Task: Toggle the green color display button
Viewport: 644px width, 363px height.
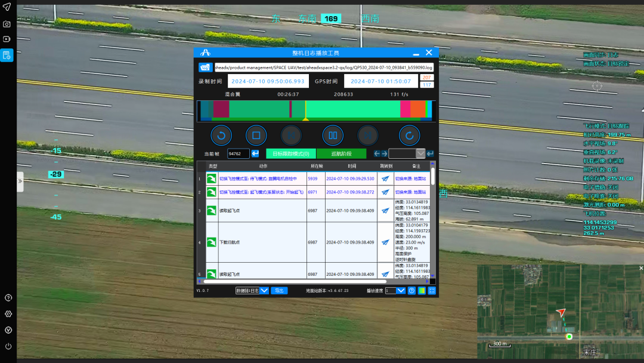Action: pyautogui.click(x=422, y=291)
